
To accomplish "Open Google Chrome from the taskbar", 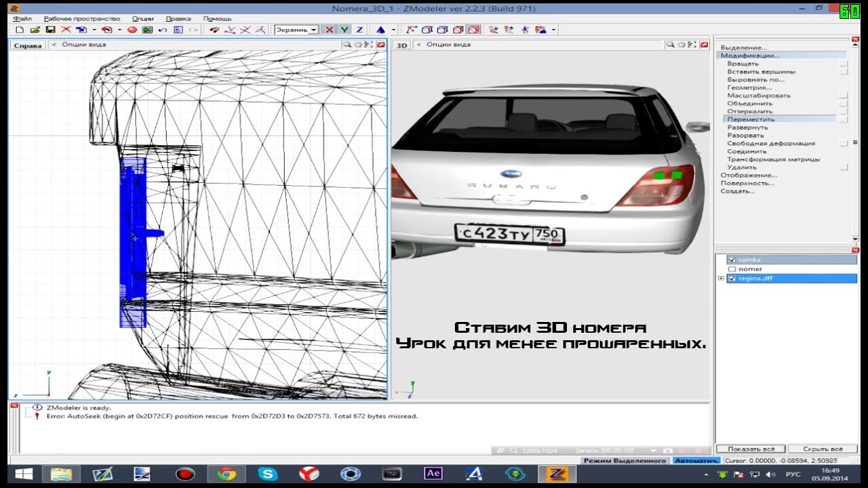I will [226, 474].
